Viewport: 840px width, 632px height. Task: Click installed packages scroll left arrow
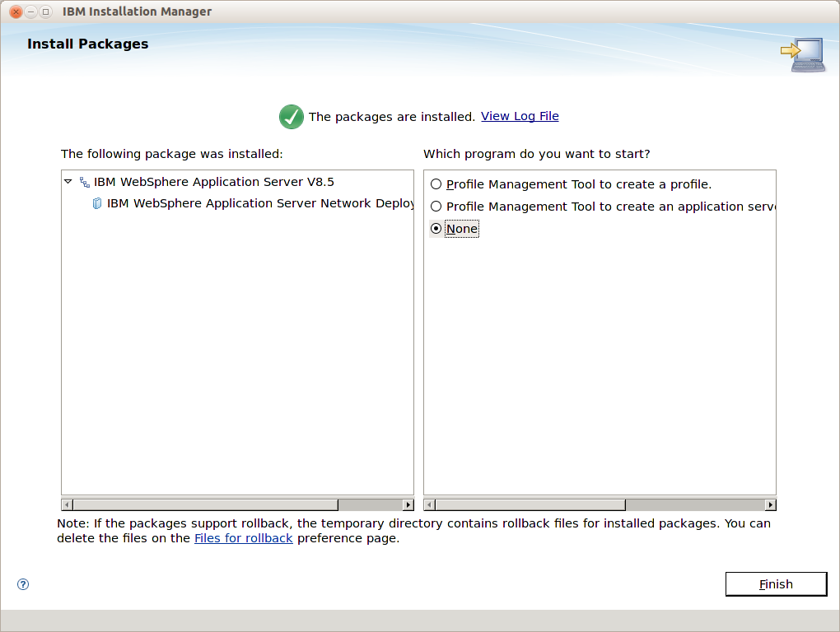(x=67, y=504)
